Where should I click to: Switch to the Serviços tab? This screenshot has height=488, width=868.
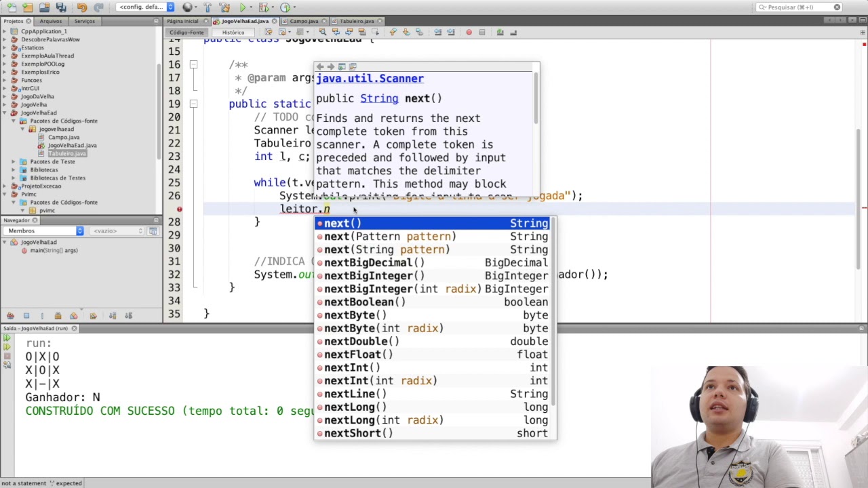[x=85, y=21]
